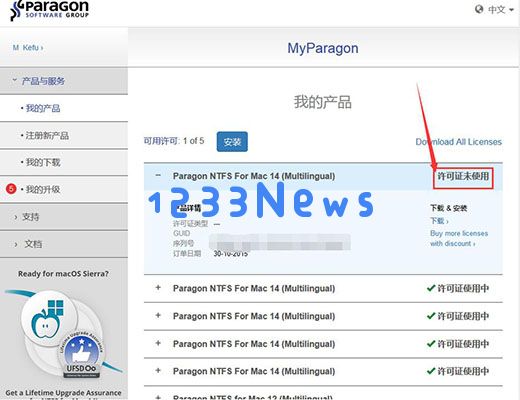Click the 下载 & 安装 heading

(448, 208)
